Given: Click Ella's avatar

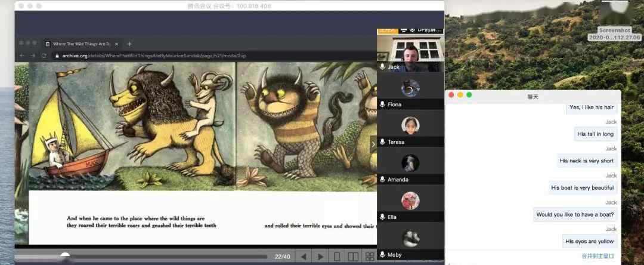Looking at the screenshot, I should pos(410,201).
